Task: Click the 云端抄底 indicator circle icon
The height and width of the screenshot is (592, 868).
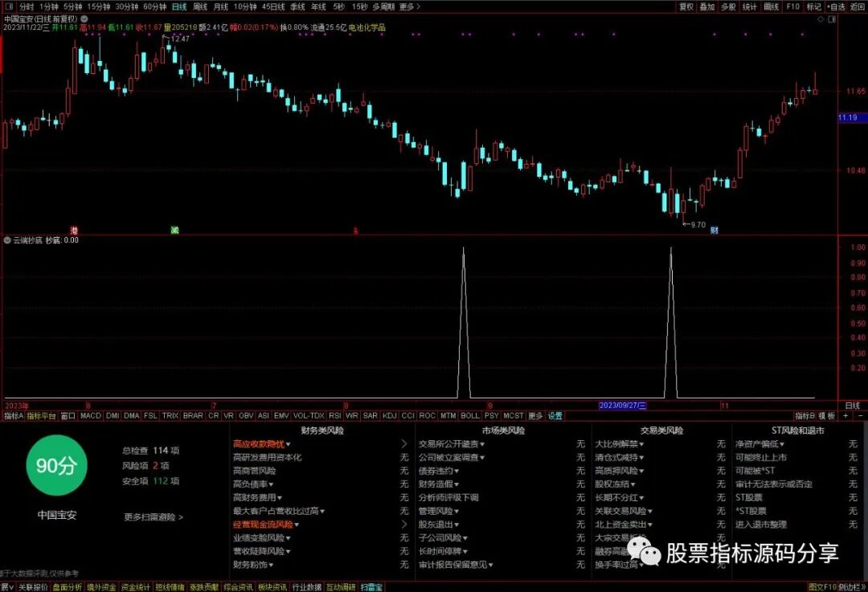Action: (8, 240)
